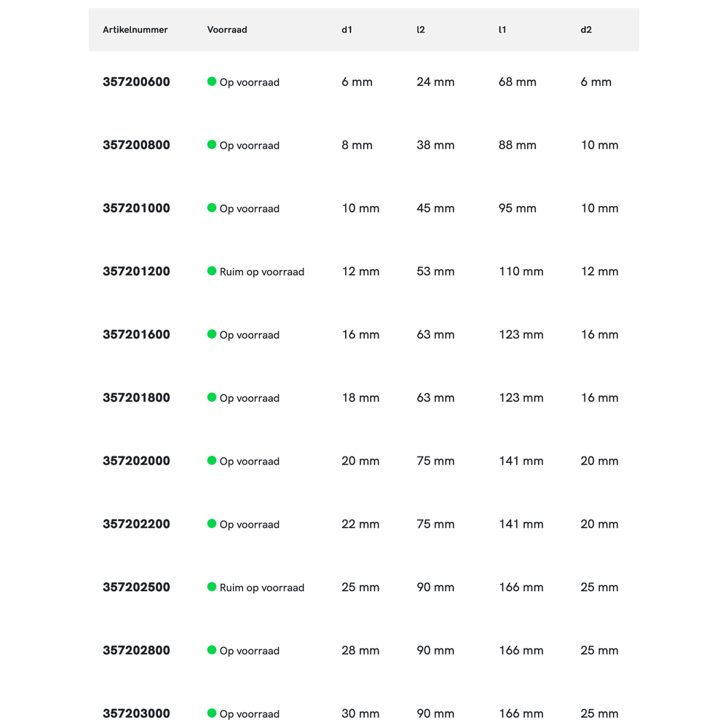Open article 357201800
The height and width of the screenshot is (728, 728).
(136, 397)
